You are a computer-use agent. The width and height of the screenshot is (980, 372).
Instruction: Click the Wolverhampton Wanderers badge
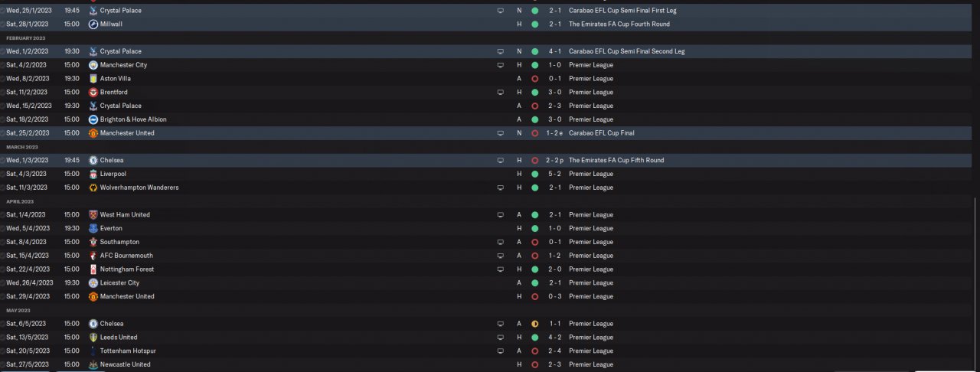93,188
